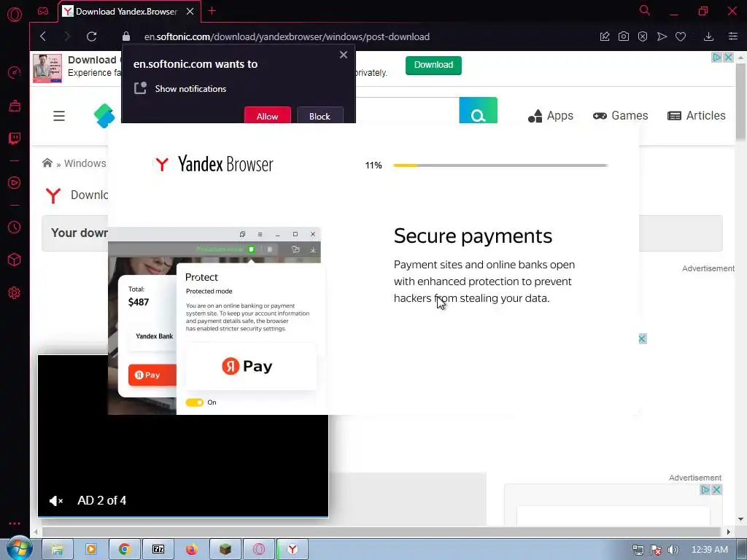The height and width of the screenshot is (560, 747).
Task: Open volume control in system tray
Action: click(x=673, y=550)
